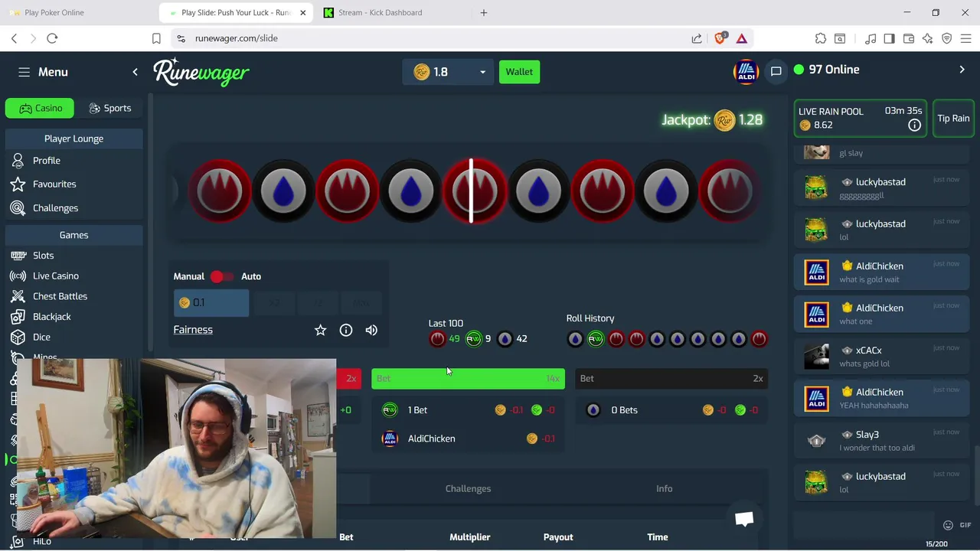
Task: Favourite this game with the star icon
Action: (x=320, y=330)
